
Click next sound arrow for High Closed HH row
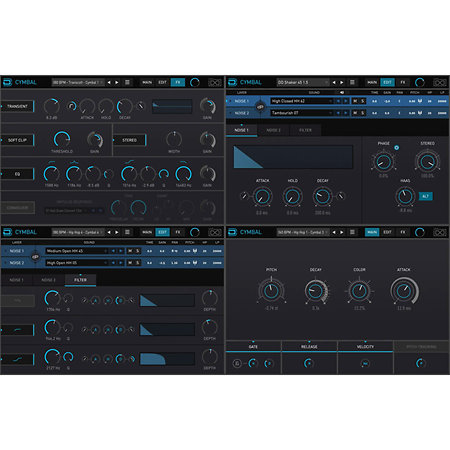346,101
